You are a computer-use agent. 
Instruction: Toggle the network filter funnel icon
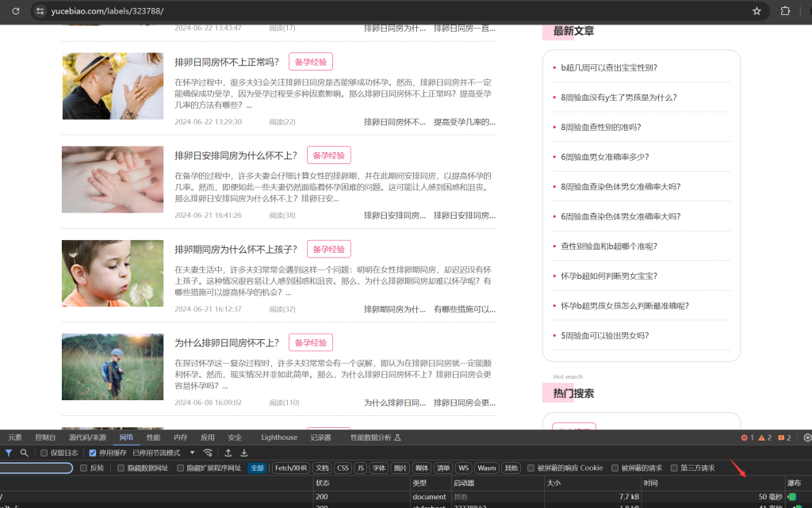coord(9,453)
